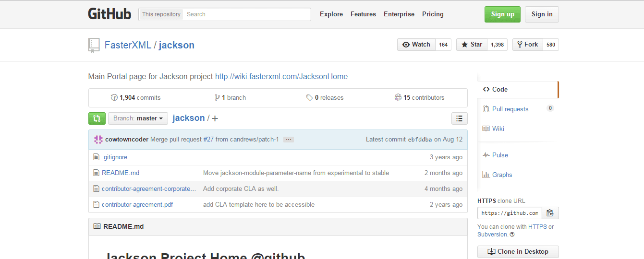This screenshot has height=259, width=644.
Task: Open Features in top navigation
Action: click(x=363, y=14)
